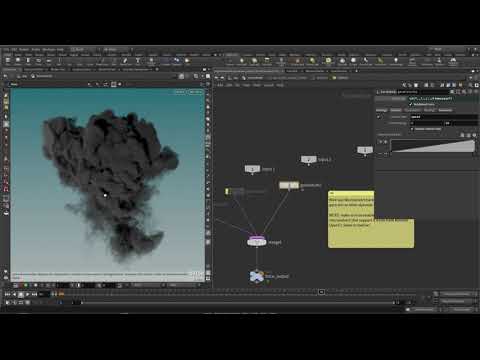Select the merge1 node in network
Viewport: 480px width, 360px height.
257,241
